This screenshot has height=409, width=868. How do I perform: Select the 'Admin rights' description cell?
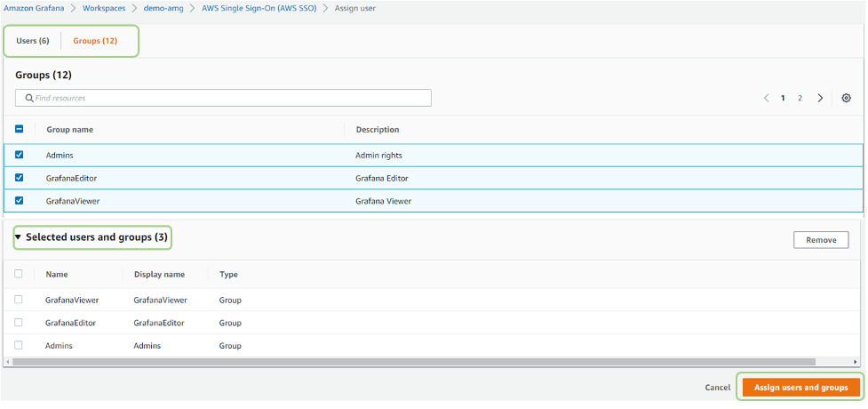tap(378, 156)
